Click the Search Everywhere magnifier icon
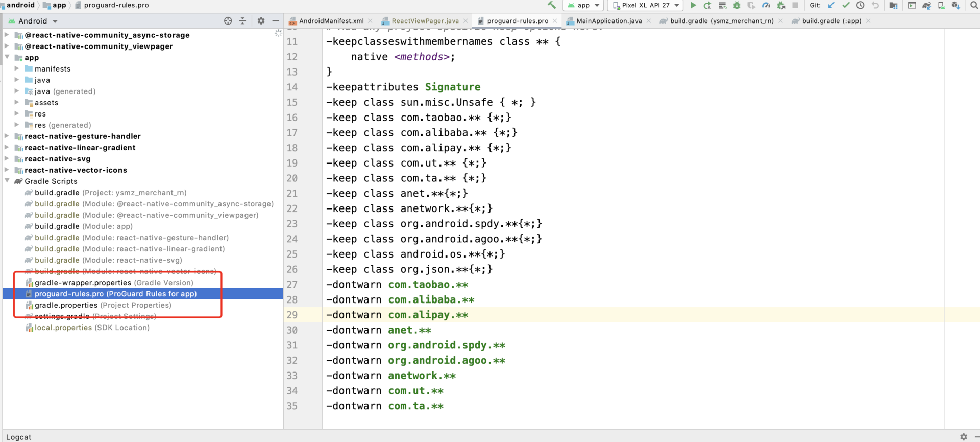Screen dimensions: 980x442 point(974,5)
